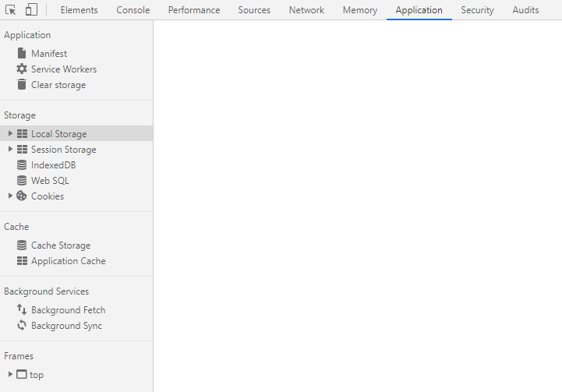This screenshot has width=562, height=392.
Task: Click the Frames section heading
Action: coord(19,356)
